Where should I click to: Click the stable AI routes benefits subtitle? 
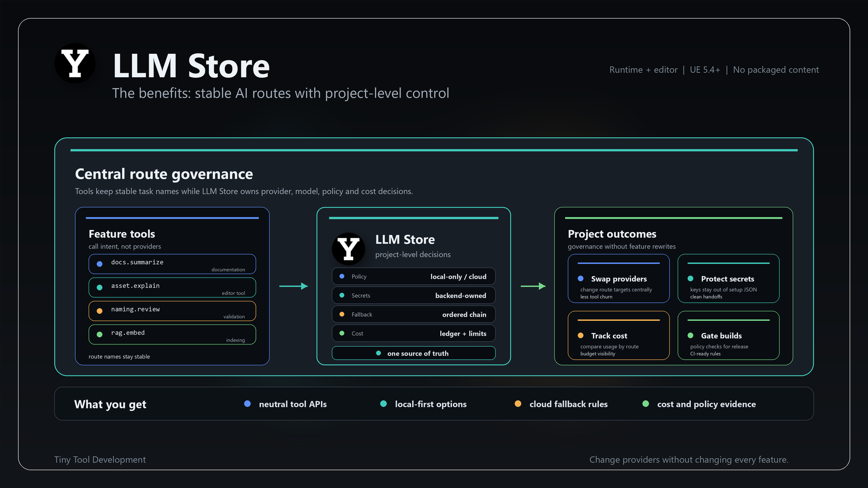click(x=280, y=93)
